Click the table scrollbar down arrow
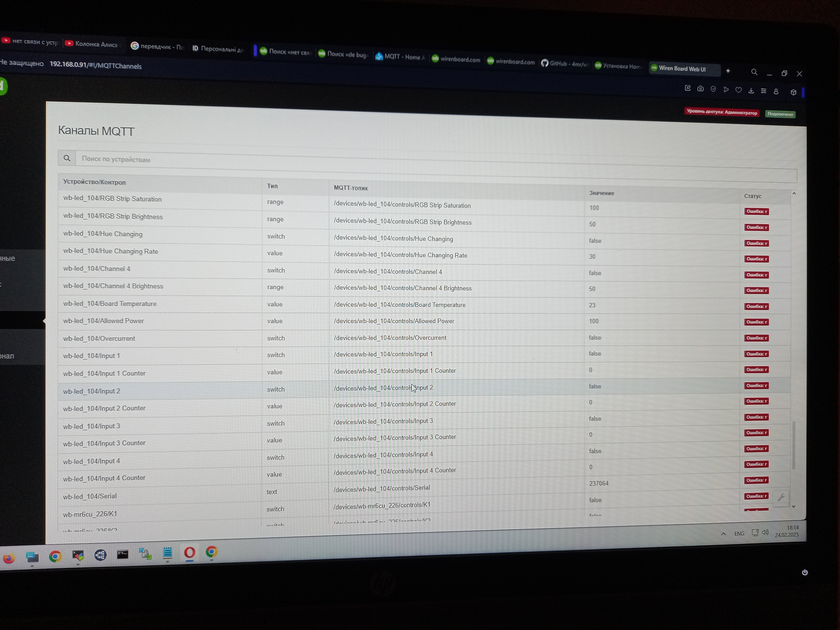The width and height of the screenshot is (840, 630). pyautogui.click(x=793, y=506)
